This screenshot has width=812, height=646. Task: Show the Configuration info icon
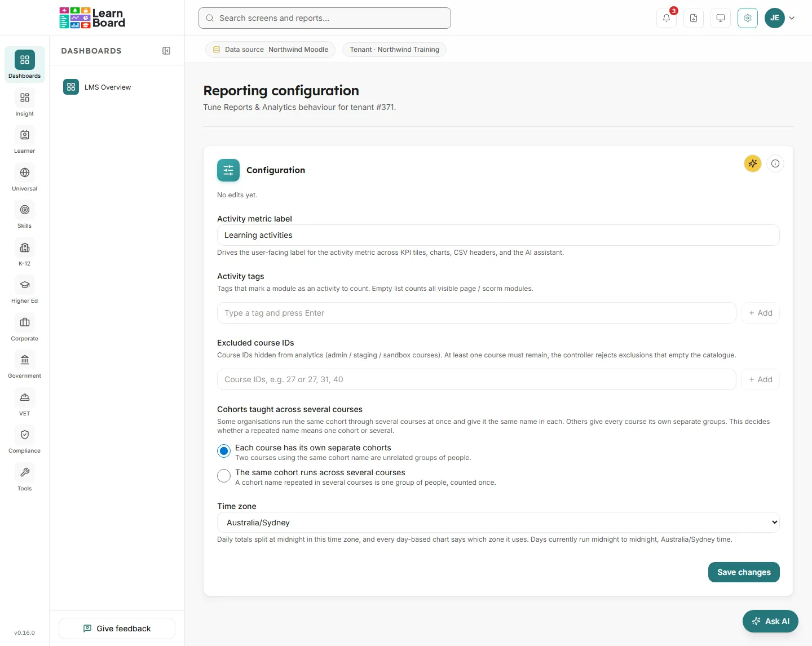coord(775,163)
